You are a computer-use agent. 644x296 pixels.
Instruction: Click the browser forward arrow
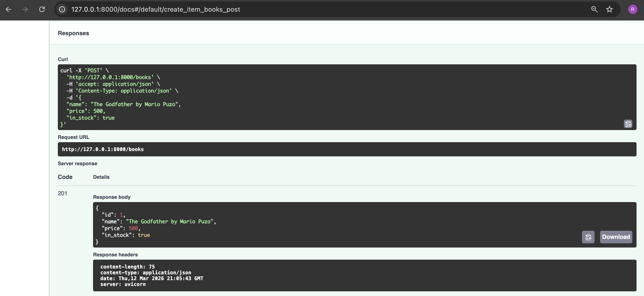[25, 9]
